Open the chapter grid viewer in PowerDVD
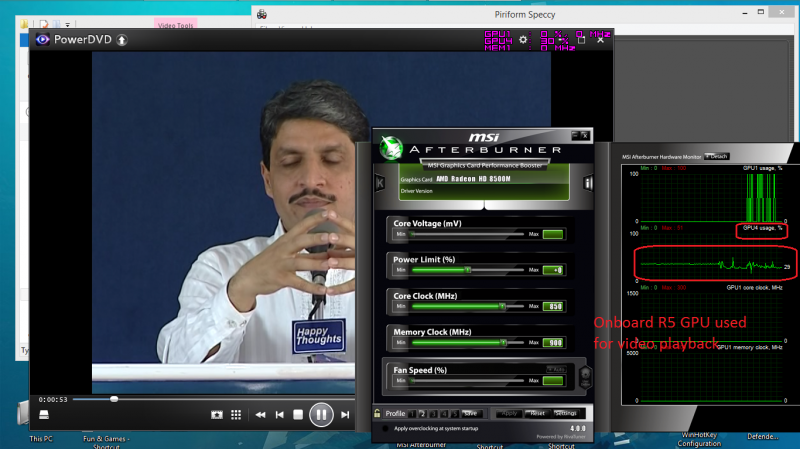This screenshot has width=800, height=449. coord(236,415)
